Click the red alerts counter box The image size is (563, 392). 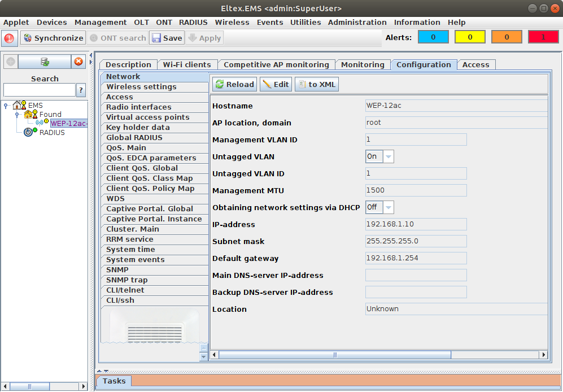(543, 37)
